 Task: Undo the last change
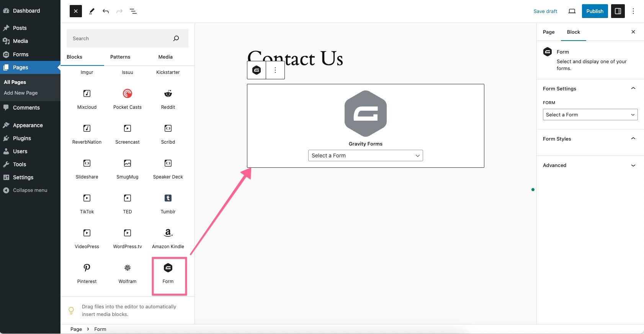point(106,11)
